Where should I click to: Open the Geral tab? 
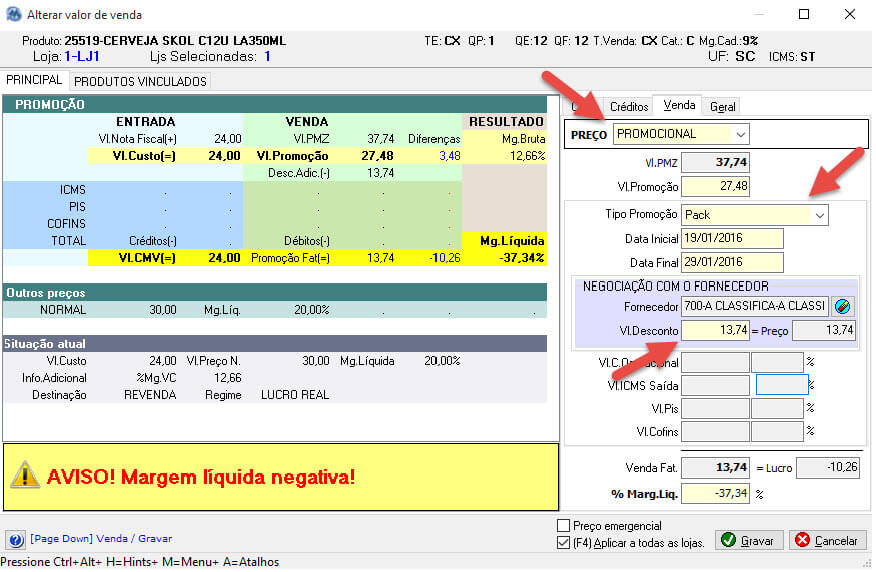coord(722,106)
